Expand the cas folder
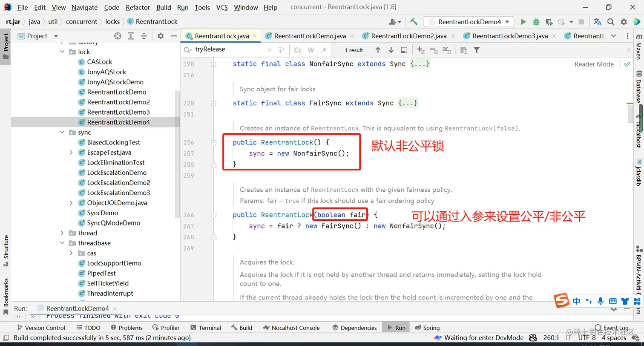The image size is (644, 346). (x=71, y=253)
